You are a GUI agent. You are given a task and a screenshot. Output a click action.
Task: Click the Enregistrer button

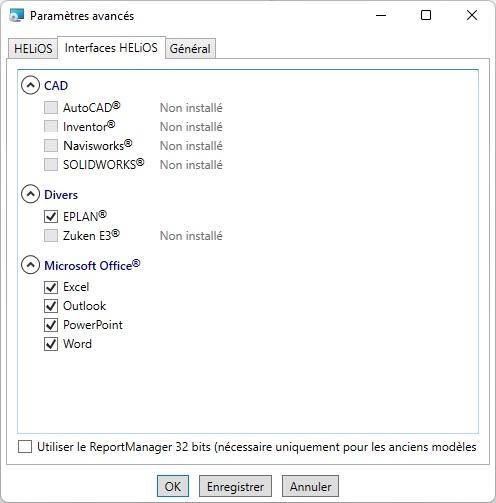click(235, 486)
